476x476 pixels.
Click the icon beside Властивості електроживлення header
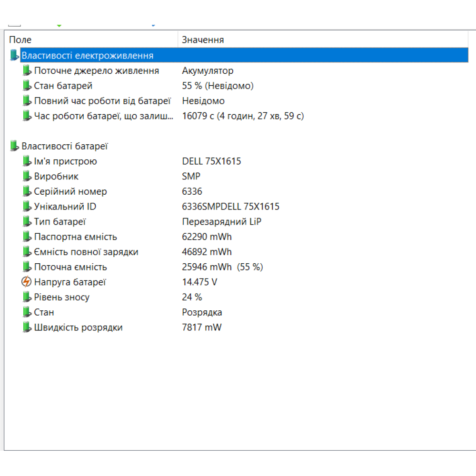pyautogui.click(x=14, y=55)
